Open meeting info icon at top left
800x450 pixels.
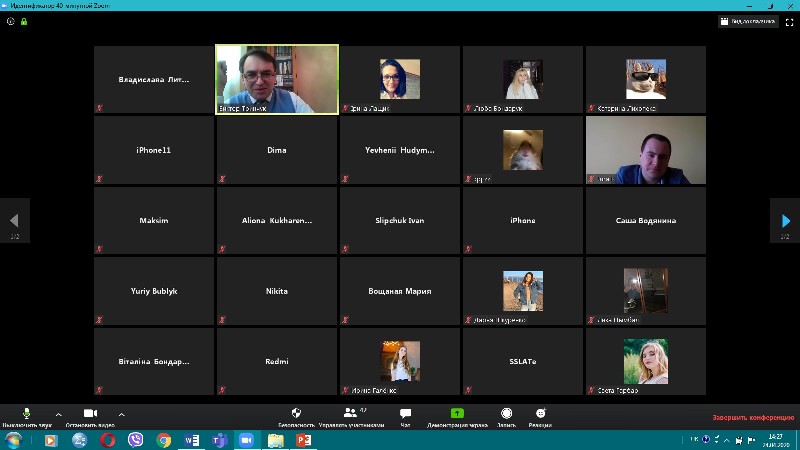point(11,21)
